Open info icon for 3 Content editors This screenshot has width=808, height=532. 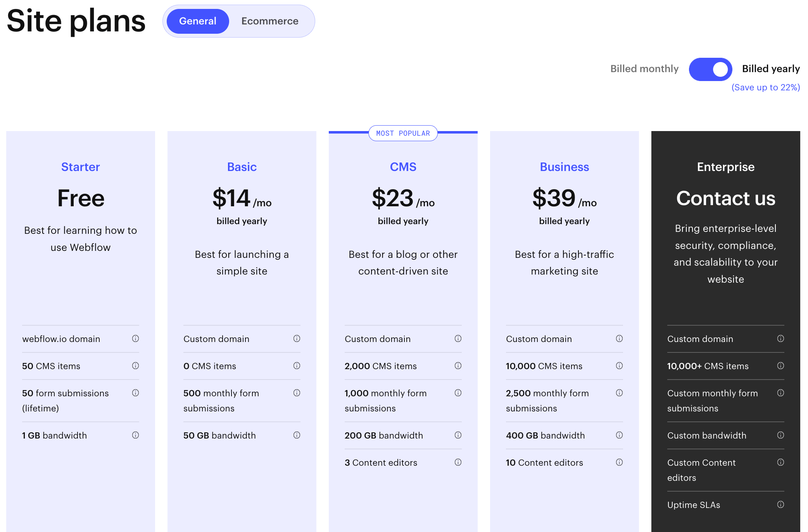click(458, 462)
